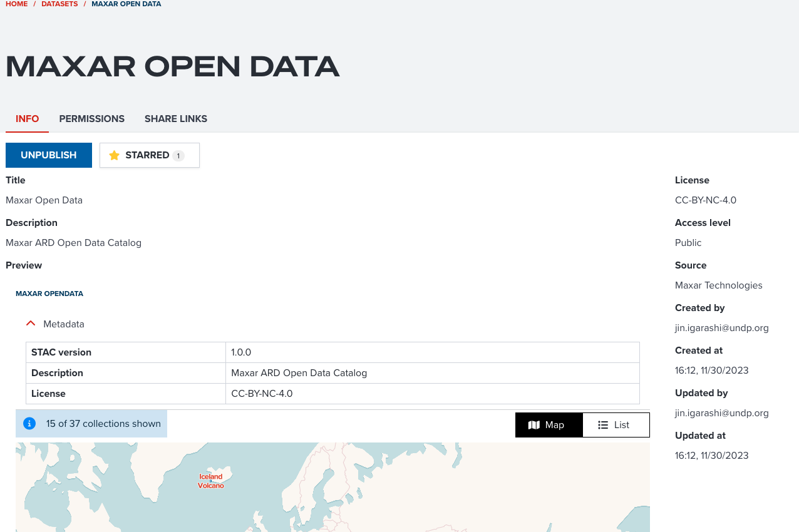Open DATASETS from the breadcrumb trail

59,4
